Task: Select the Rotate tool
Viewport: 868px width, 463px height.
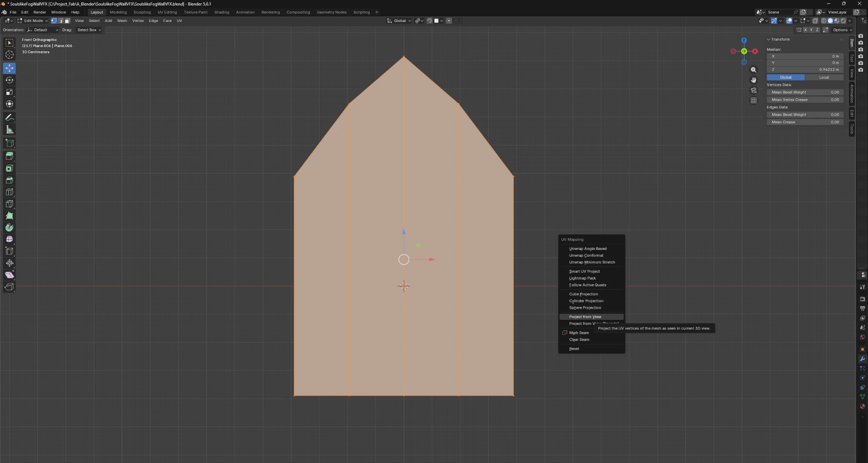Action: click(x=9, y=80)
